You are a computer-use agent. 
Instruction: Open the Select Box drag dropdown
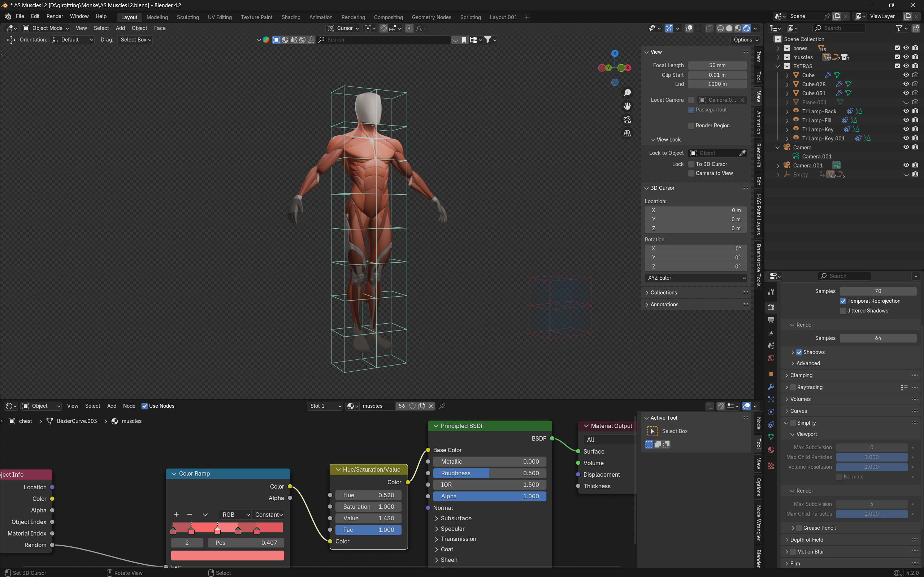[135, 40]
